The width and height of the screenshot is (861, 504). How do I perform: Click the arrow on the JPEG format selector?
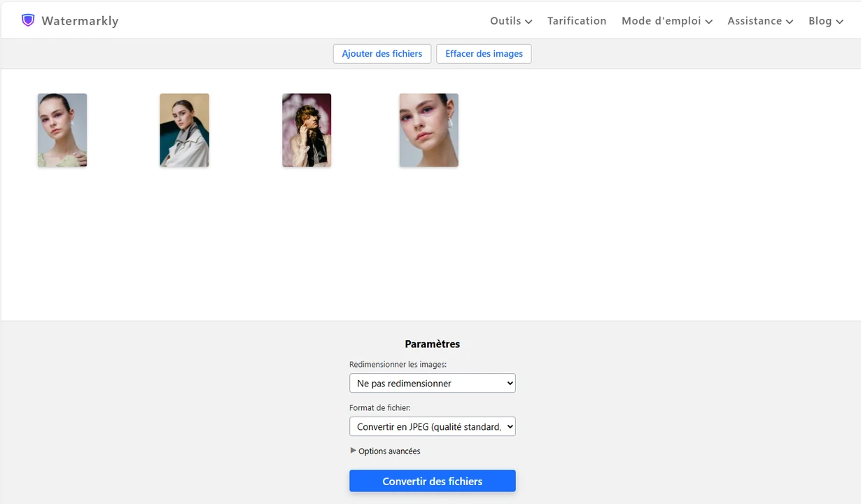click(x=509, y=426)
